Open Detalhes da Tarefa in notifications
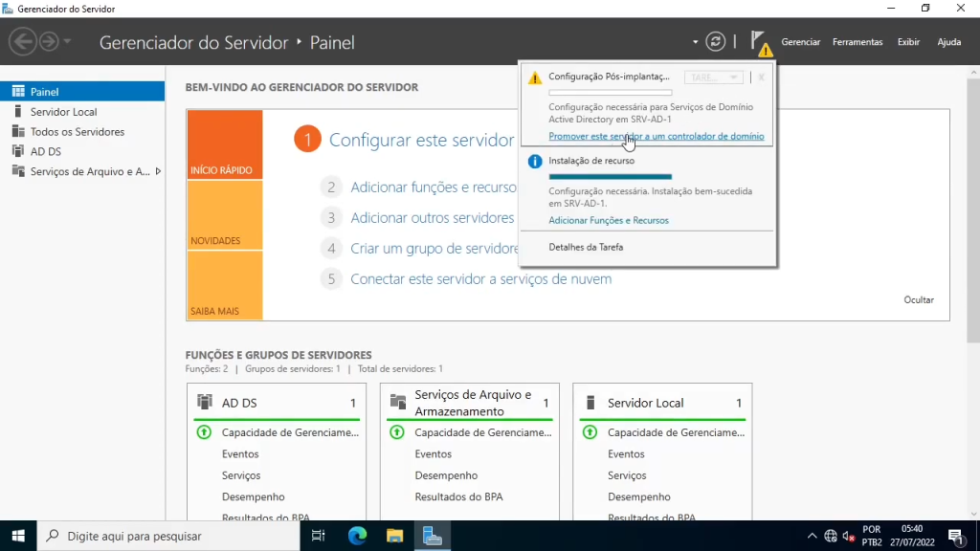The image size is (980, 551). tap(586, 248)
